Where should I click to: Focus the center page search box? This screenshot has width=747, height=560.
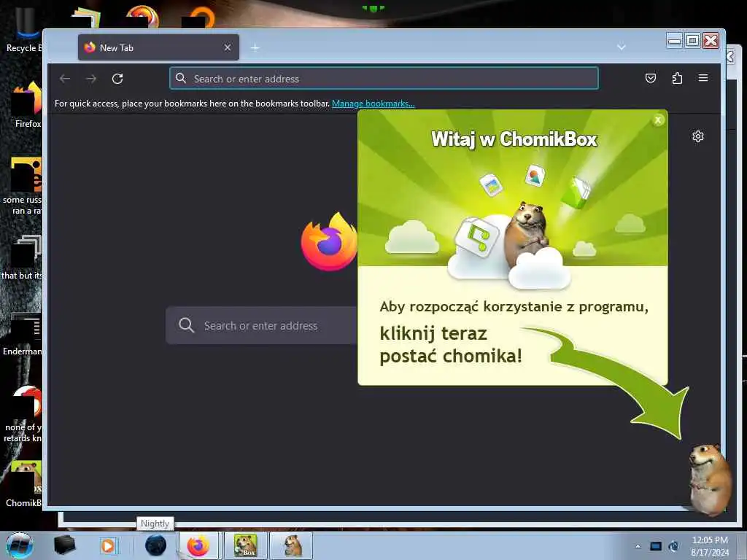pyautogui.click(x=262, y=326)
